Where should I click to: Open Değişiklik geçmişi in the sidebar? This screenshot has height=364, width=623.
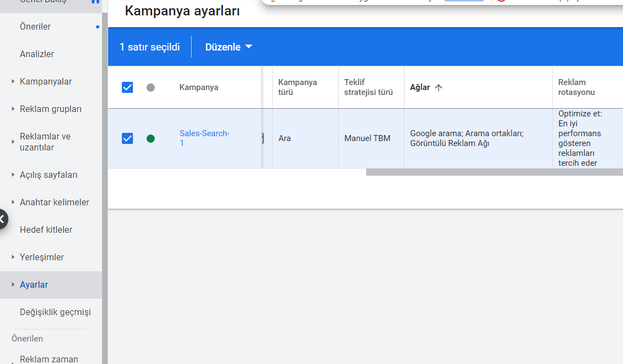click(55, 312)
